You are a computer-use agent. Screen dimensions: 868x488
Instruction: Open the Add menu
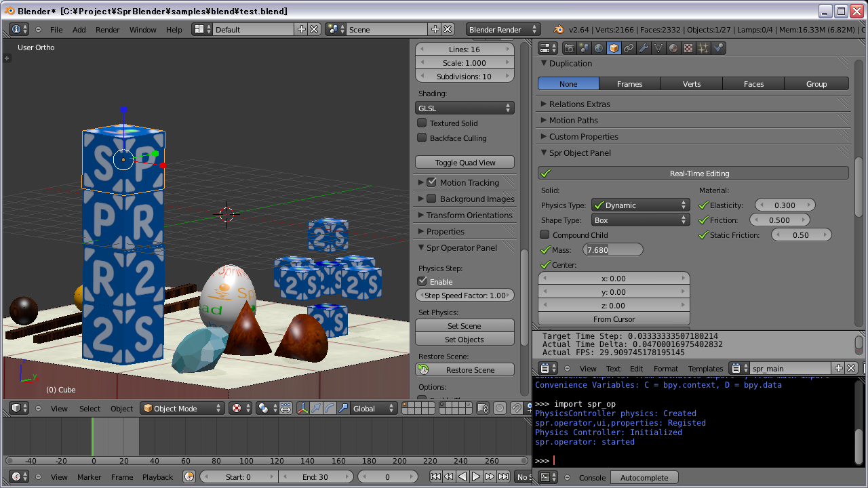point(79,29)
